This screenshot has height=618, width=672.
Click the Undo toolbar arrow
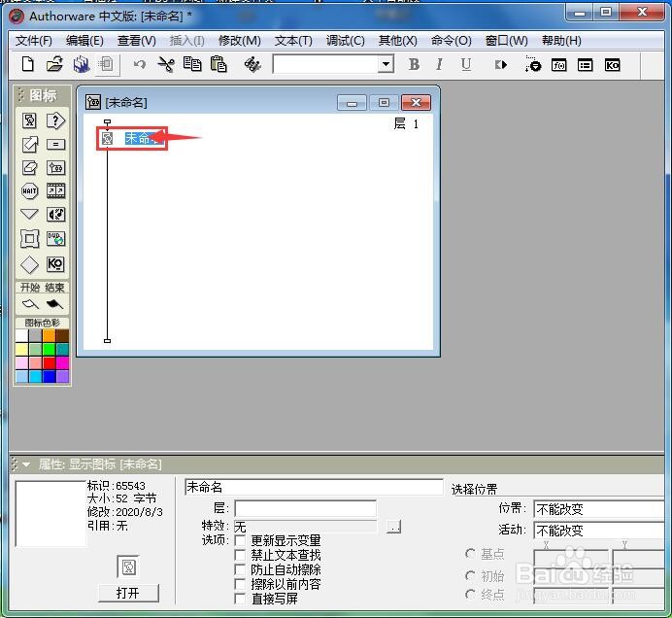click(140, 65)
